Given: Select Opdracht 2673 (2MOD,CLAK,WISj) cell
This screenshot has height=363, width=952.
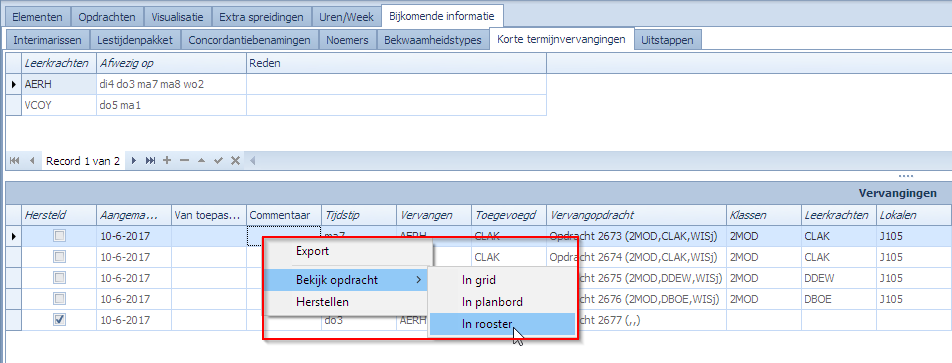Looking at the screenshot, I should 636,236.
